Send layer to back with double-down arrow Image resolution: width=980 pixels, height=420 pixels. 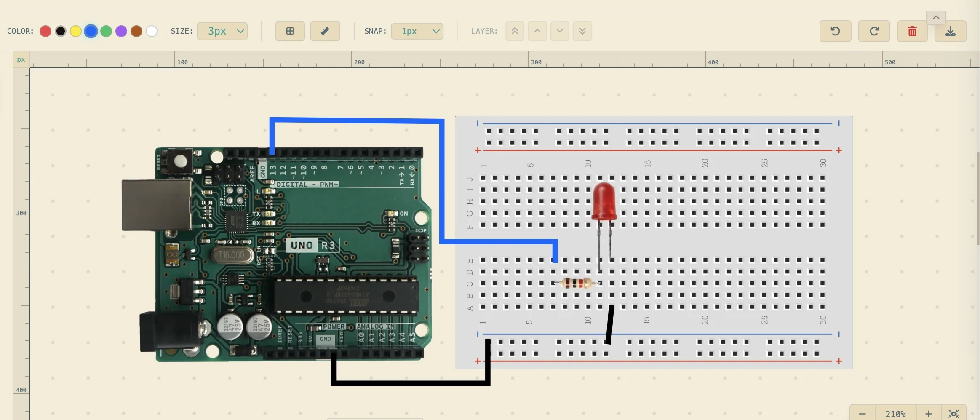click(582, 31)
